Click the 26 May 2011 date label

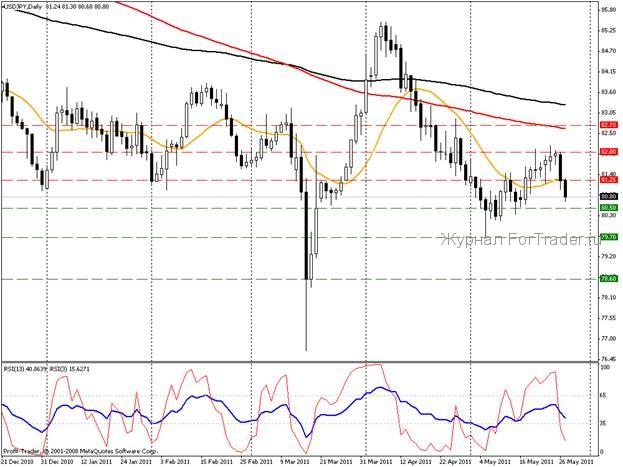click(576, 462)
